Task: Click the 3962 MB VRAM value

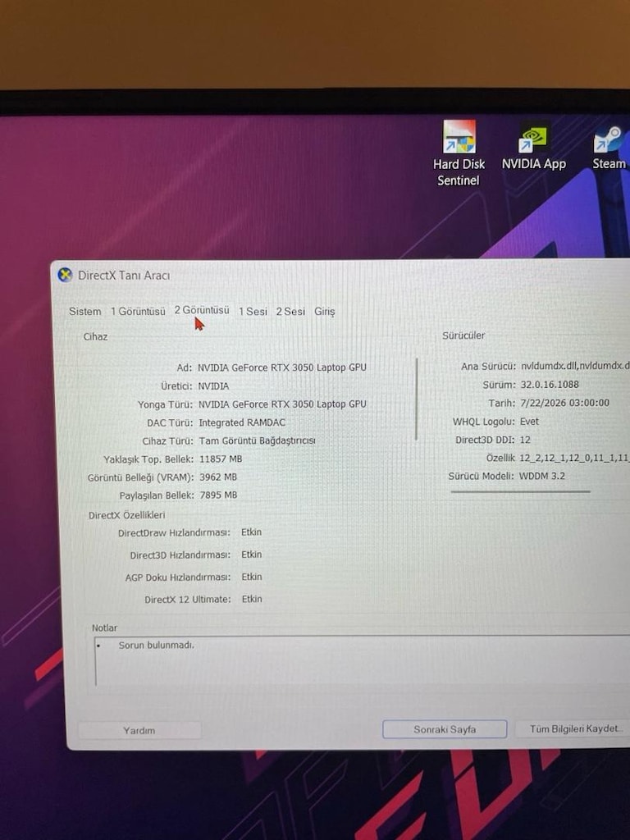Action: tap(218, 477)
